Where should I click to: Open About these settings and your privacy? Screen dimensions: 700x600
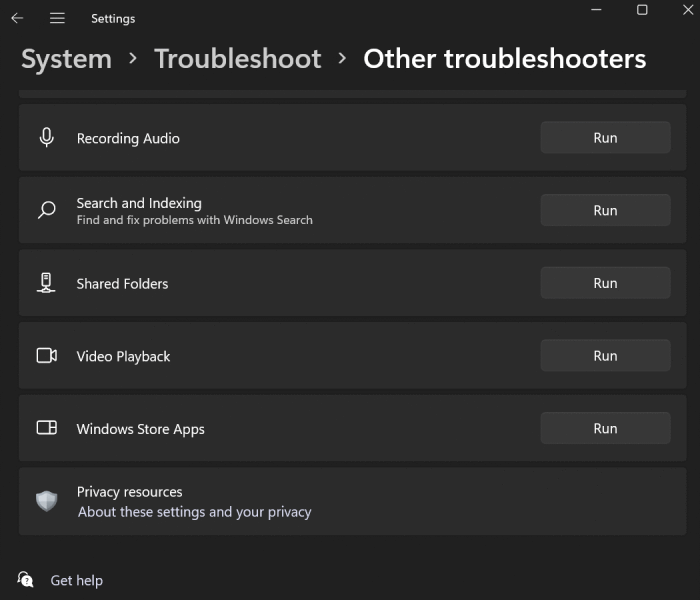(195, 512)
